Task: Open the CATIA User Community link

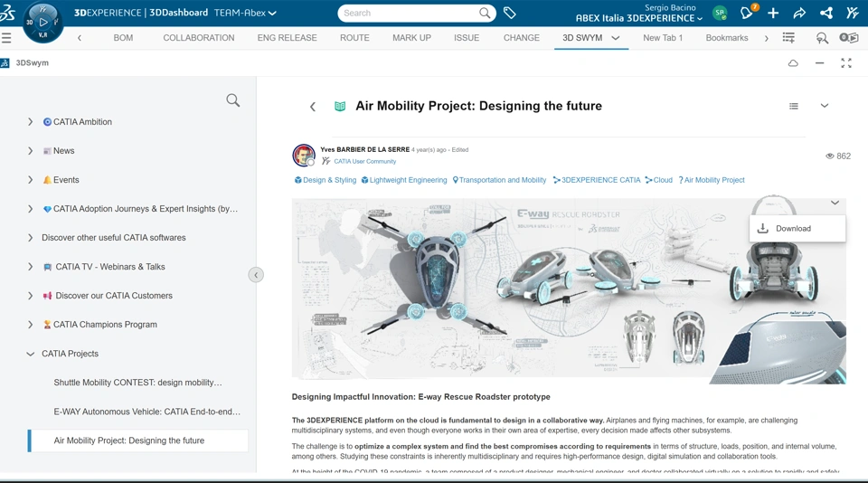Action: 364,161
